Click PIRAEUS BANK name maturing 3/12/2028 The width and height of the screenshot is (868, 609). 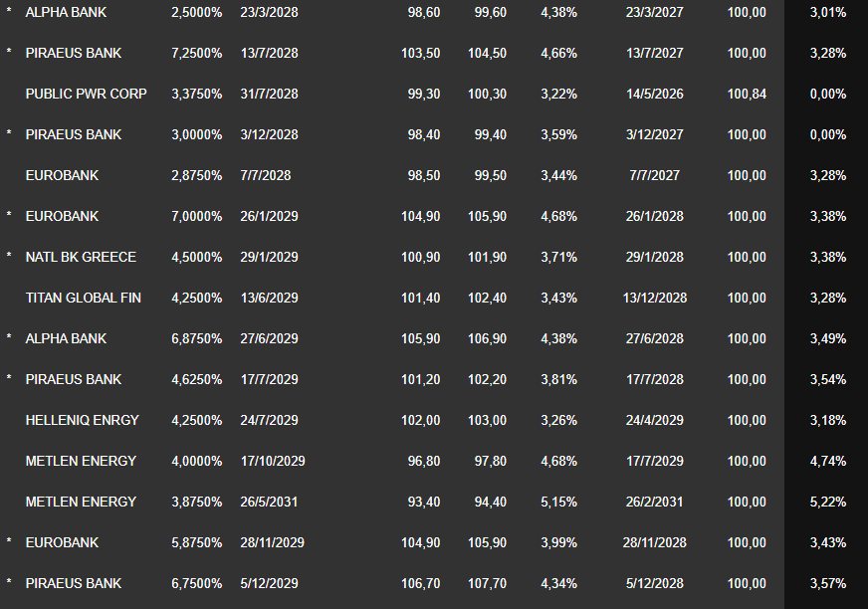coord(73,134)
